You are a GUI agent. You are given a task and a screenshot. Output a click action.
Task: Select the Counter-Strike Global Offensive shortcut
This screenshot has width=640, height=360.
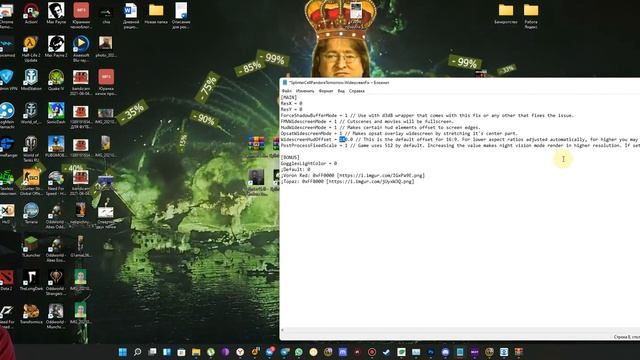(x=31, y=183)
